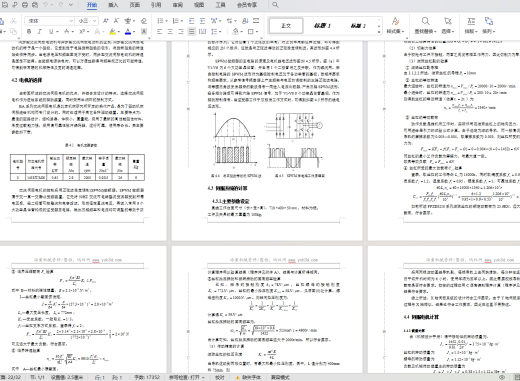Open the 开始 ribbon tab
The height and width of the screenshot is (381, 520).
[92, 5]
